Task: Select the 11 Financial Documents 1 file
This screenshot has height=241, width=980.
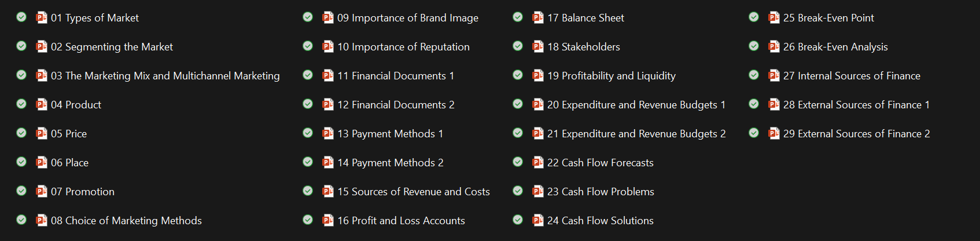Action: point(396,76)
